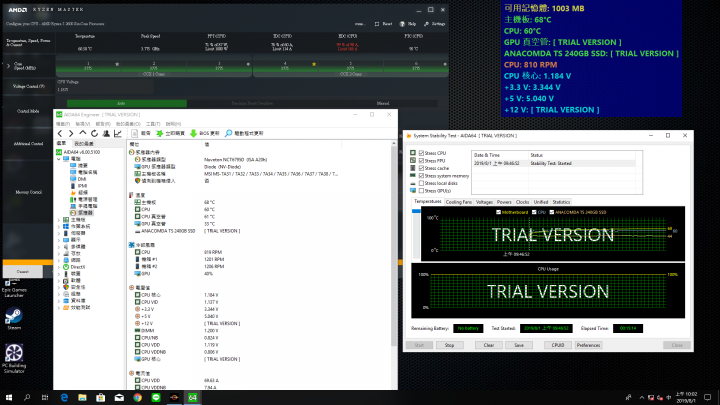Screen dimensions: 720x405
Task: Open the 工具(T) tools menu
Action: click(153, 124)
